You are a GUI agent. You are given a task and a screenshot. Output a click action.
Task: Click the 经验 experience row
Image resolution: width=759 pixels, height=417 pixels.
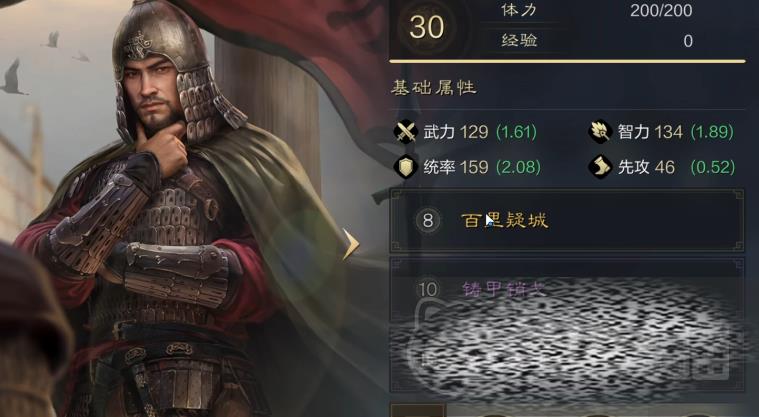[x=596, y=41]
